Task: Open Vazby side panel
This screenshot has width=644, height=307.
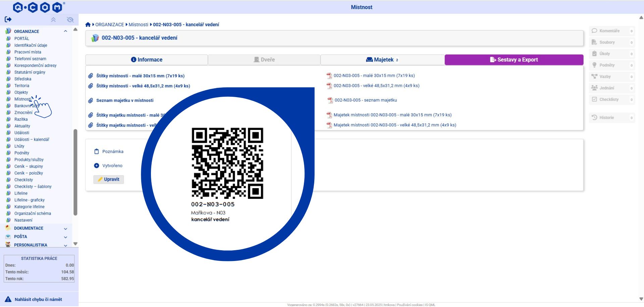Action: tap(612, 77)
